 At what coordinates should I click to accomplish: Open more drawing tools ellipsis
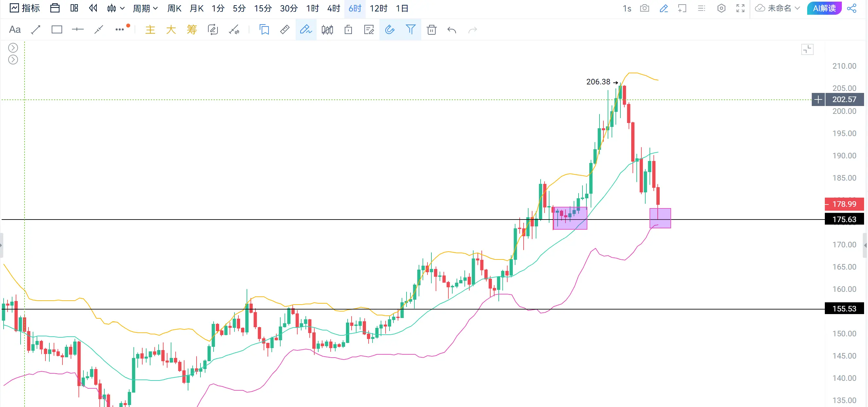[120, 30]
